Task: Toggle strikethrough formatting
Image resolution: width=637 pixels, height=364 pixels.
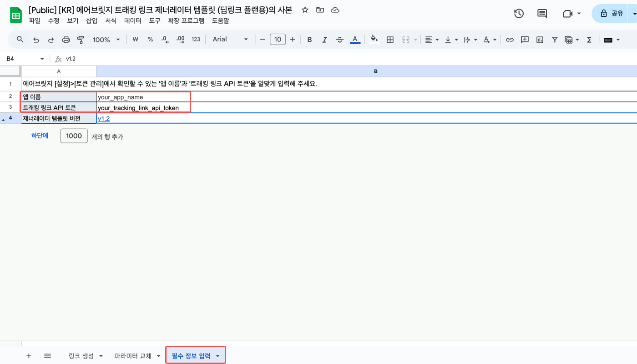Action: 339,40
